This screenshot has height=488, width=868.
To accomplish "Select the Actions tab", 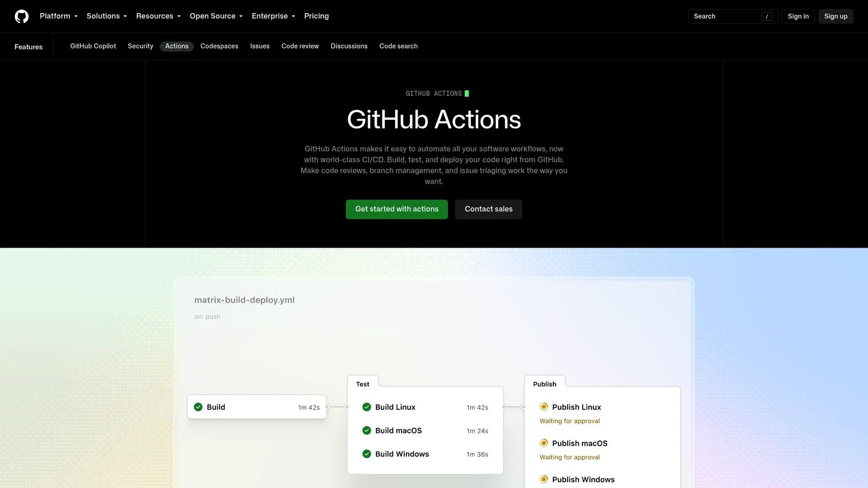I will coord(177,46).
